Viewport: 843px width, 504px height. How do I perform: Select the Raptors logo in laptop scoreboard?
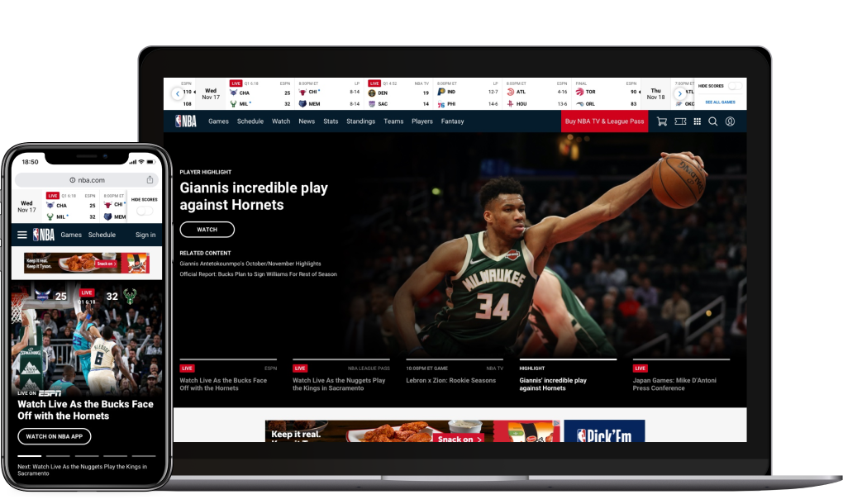[579, 92]
